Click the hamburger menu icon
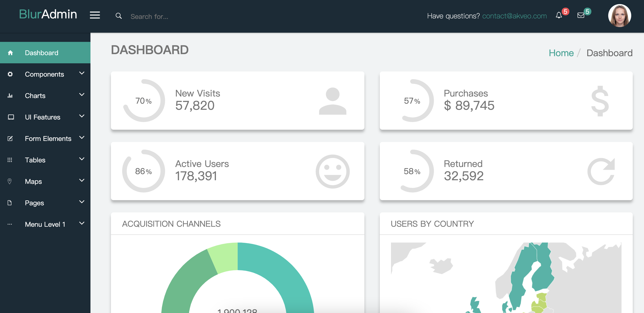This screenshot has height=313, width=644. 95,15
